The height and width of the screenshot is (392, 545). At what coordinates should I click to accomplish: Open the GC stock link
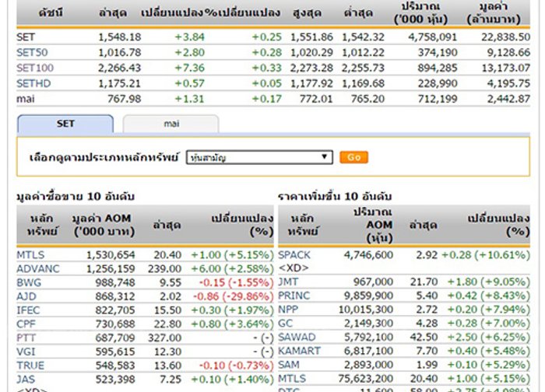coord(286,324)
